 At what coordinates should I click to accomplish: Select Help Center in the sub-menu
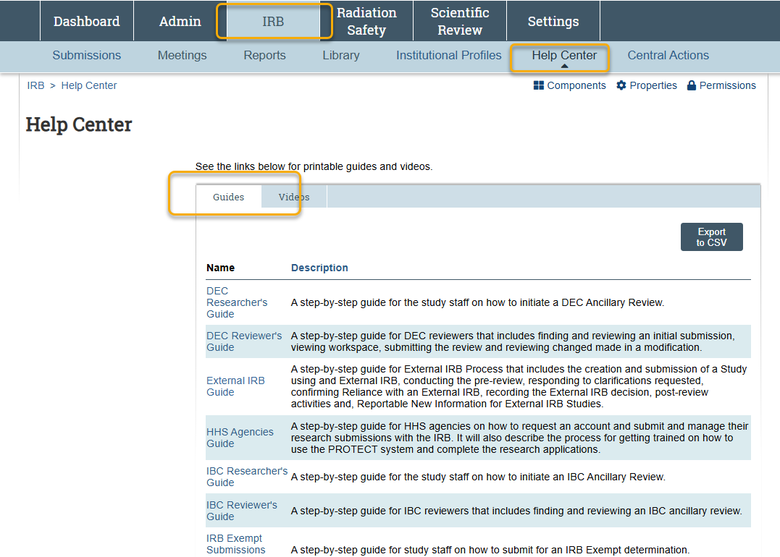(x=564, y=55)
